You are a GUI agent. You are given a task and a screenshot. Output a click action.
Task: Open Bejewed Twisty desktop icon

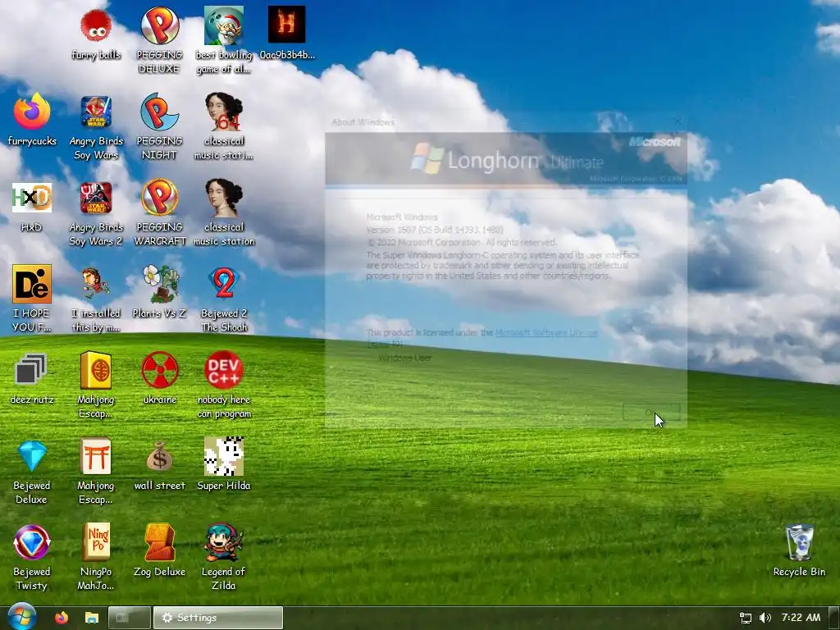(x=32, y=558)
